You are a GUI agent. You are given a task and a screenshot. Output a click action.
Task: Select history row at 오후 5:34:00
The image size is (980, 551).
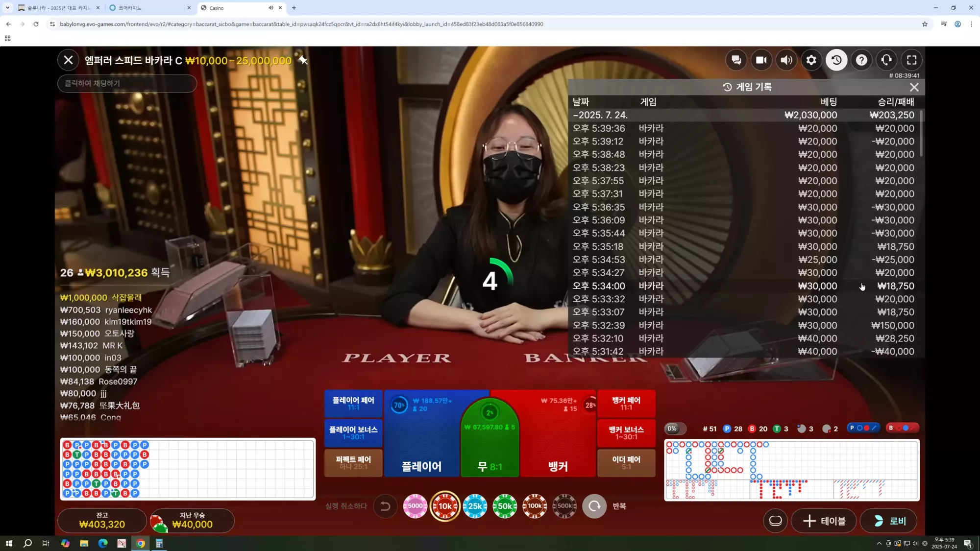pyautogui.click(x=743, y=286)
